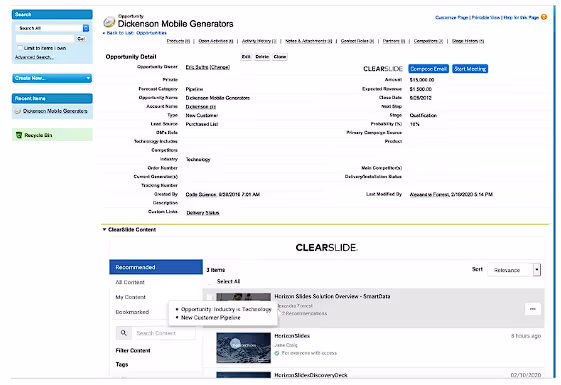This screenshot has height=385, width=561.
Task: Open the Search All dropdown in the sidebar
Action: (x=52, y=28)
